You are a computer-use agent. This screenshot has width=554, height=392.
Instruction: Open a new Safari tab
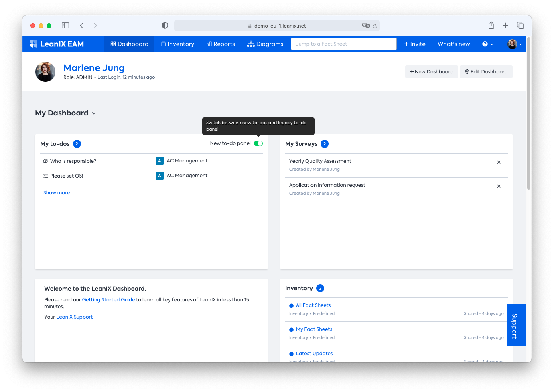(505, 26)
